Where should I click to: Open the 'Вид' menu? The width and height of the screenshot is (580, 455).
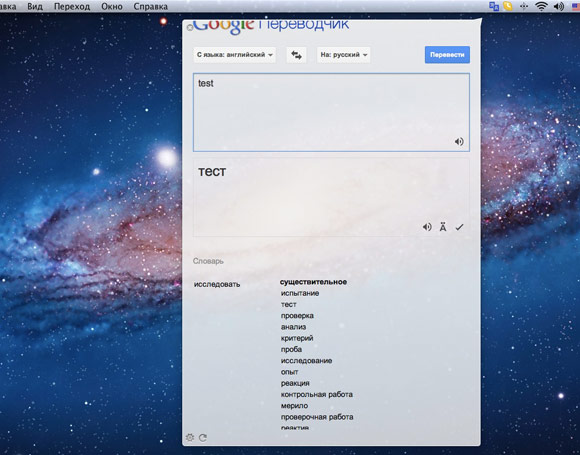[x=35, y=6]
